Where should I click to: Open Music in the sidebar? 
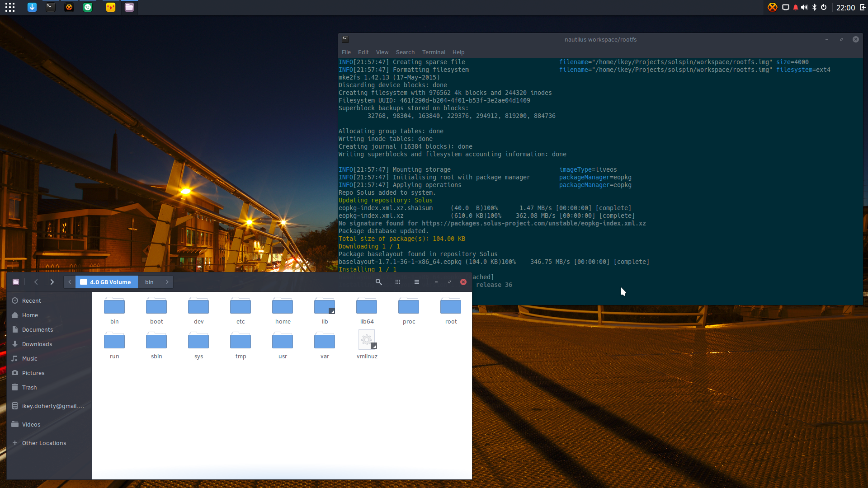(x=49, y=358)
